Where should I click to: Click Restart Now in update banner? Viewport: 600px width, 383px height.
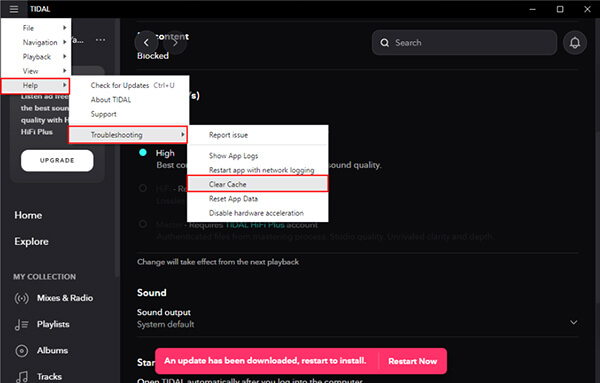pos(412,361)
